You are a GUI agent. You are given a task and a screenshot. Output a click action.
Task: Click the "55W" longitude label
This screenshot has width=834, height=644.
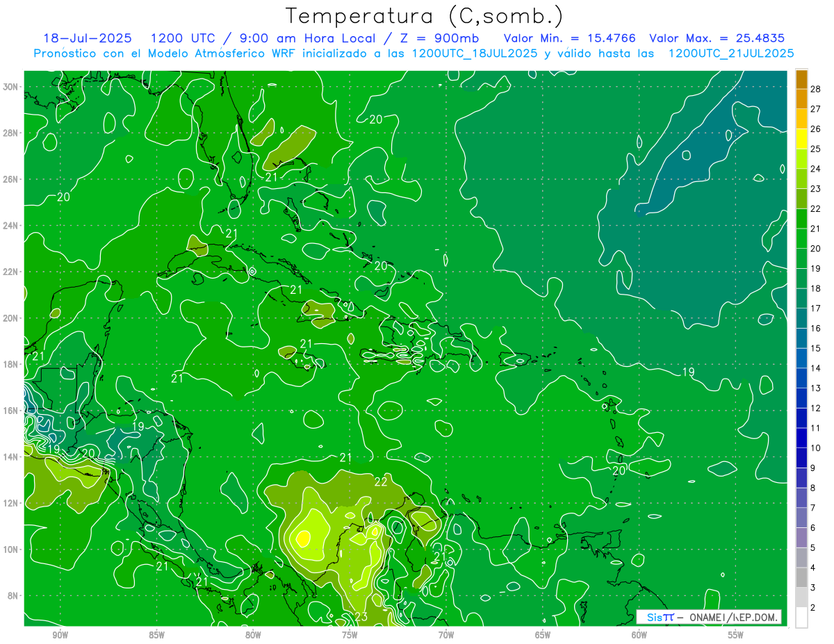[736, 635]
